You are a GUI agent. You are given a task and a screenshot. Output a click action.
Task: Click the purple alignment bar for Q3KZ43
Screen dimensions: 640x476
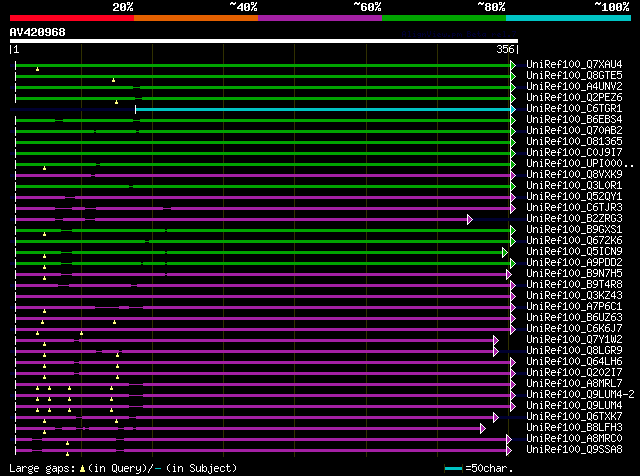(263, 297)
